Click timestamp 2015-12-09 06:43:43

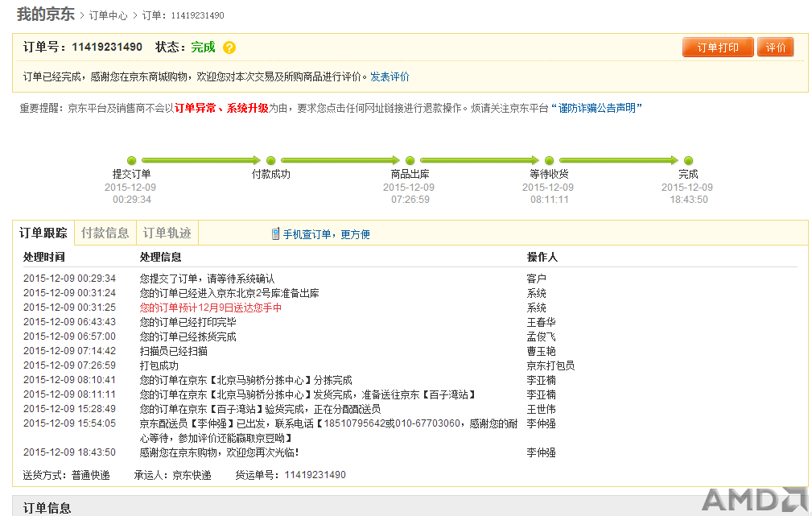pos(69,322)
